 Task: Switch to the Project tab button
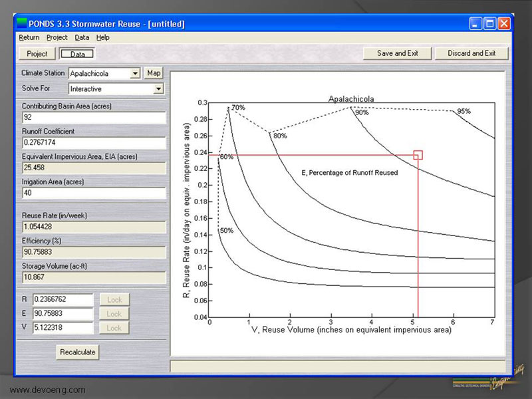(x=37, y=54)
